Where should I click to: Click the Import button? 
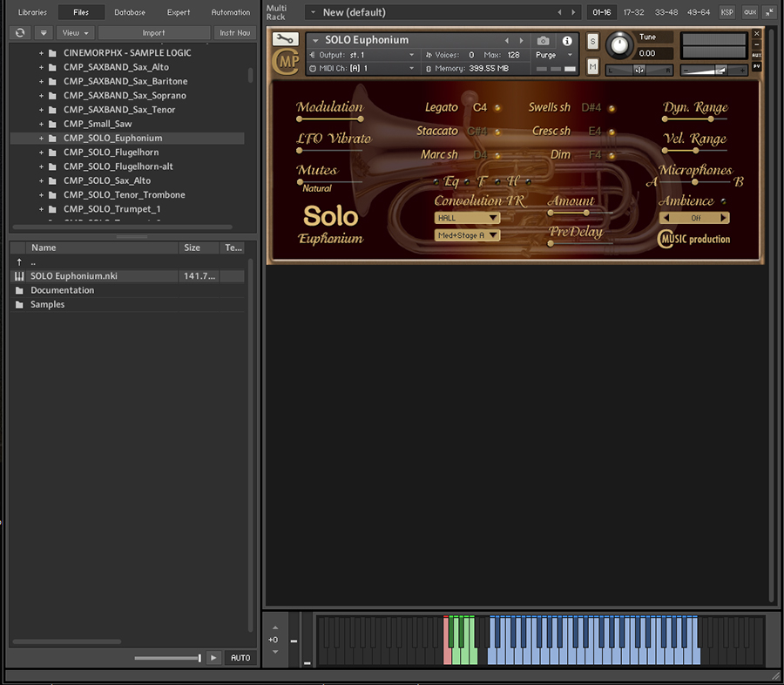pos(153,32)
